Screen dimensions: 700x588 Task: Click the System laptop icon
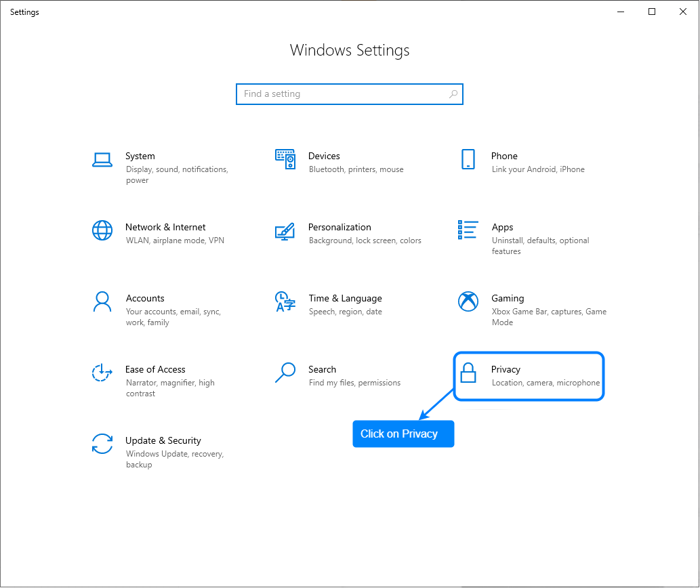102,160
